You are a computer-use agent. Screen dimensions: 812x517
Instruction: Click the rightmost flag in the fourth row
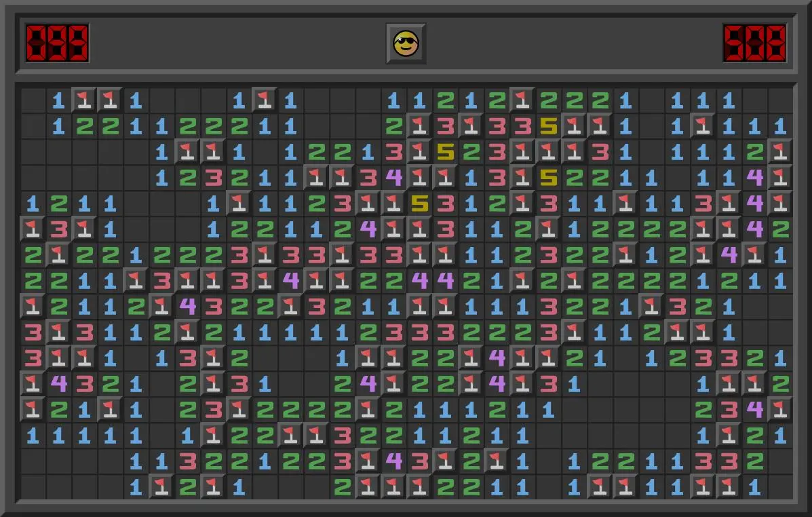(x=780, y=178)
